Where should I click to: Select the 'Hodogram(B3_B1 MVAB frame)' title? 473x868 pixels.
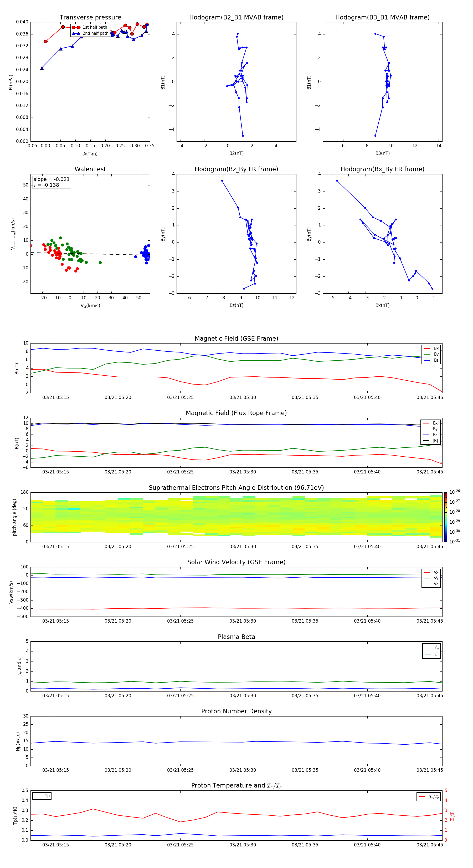pos(382,18)
